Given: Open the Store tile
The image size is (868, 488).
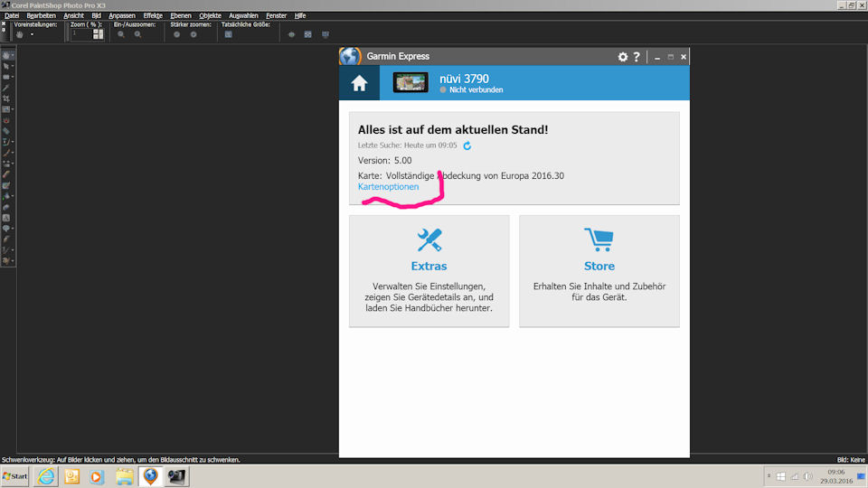Looking at the screenshot, I should (599, 270).
